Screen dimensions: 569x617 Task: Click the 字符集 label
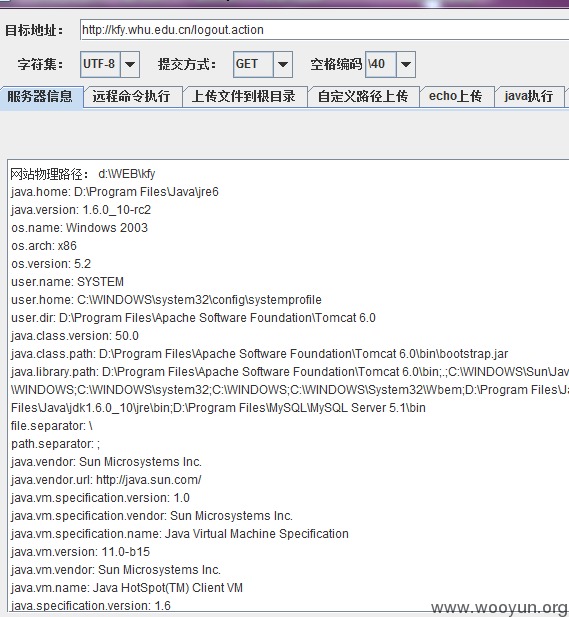pos(40,64)
